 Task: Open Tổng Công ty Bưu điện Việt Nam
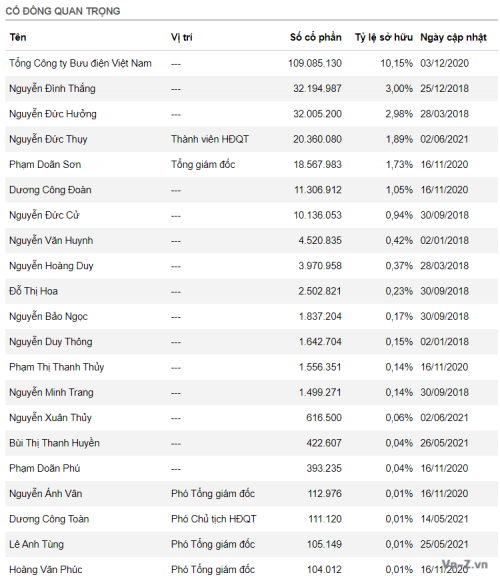click(x=80, y=63)
